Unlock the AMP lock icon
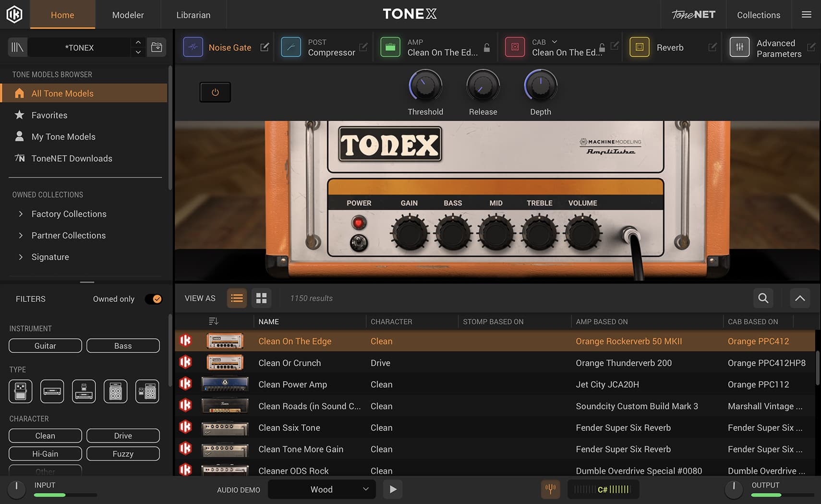821x504 pixels. pos(487,48)
